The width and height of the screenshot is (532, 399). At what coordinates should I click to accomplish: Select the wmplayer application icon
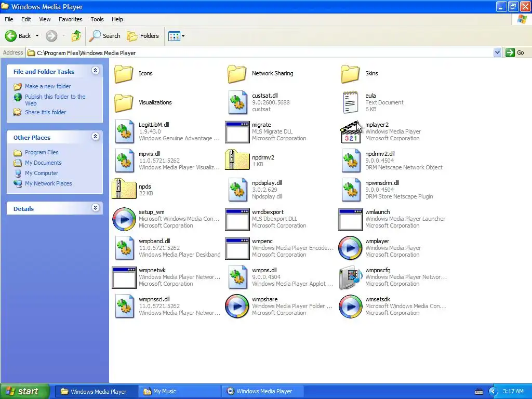point(351,248)
